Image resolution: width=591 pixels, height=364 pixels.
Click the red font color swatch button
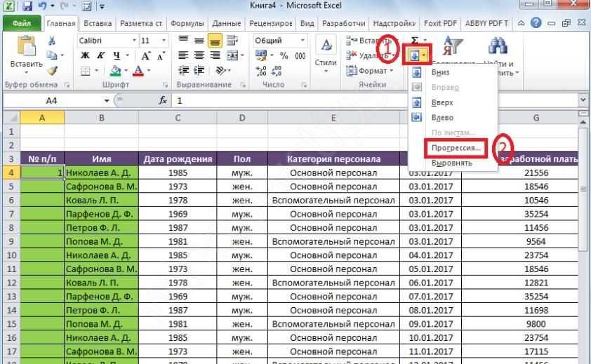point(138,70)
